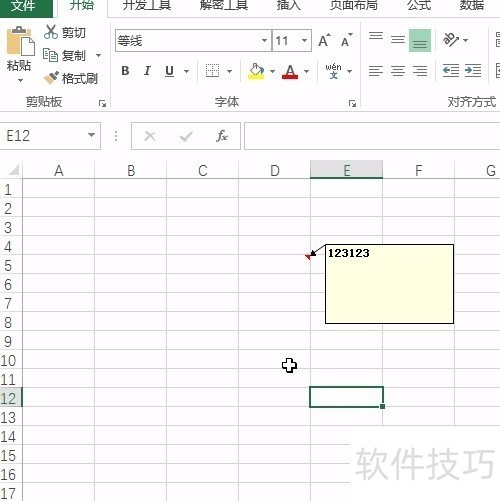The width and height of the screenshot is (500, 501).
Task: Toggle the bottom align button
Action: coord(420,41)
